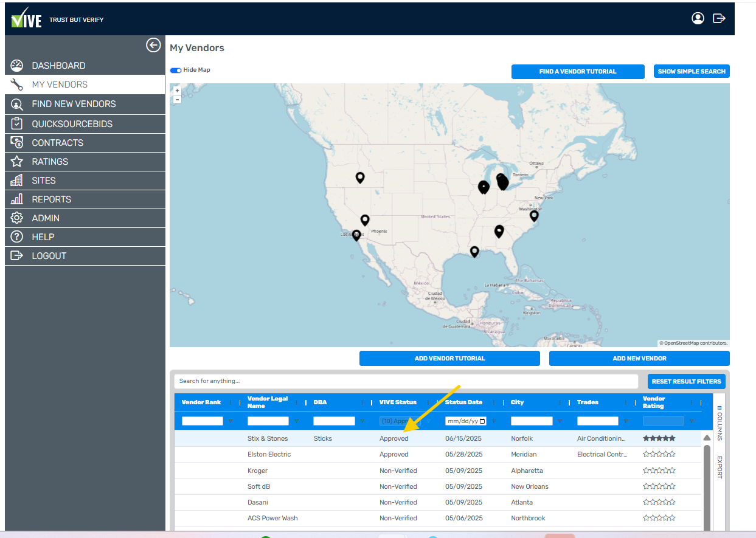Toggle the Hide Map switch

tap(176, 71)
